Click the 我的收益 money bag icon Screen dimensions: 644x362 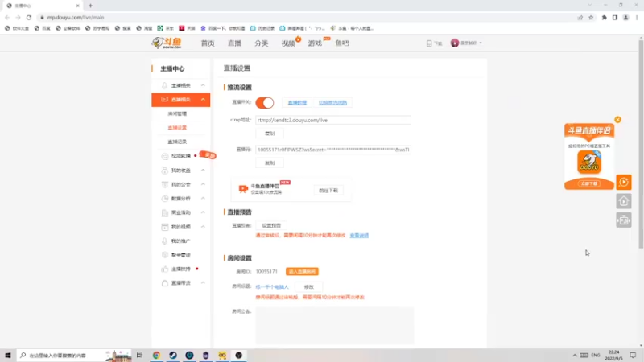165,171
